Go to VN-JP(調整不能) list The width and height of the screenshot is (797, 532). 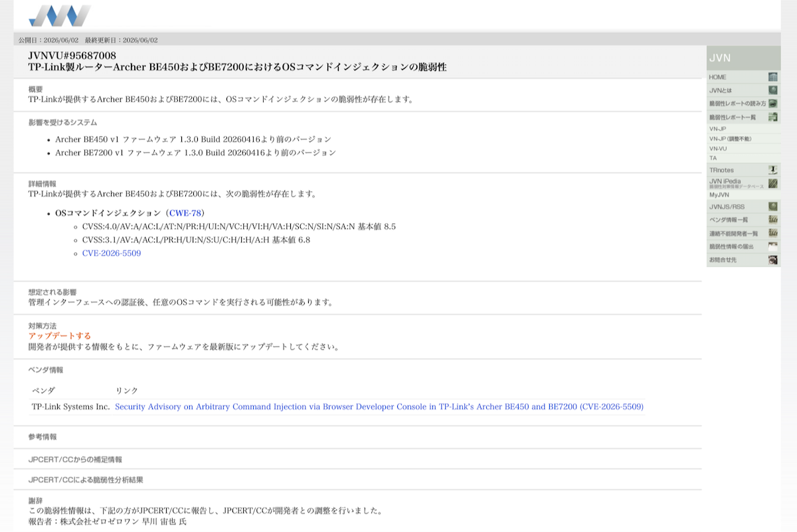pyautogui.click(x=730, y=139)
